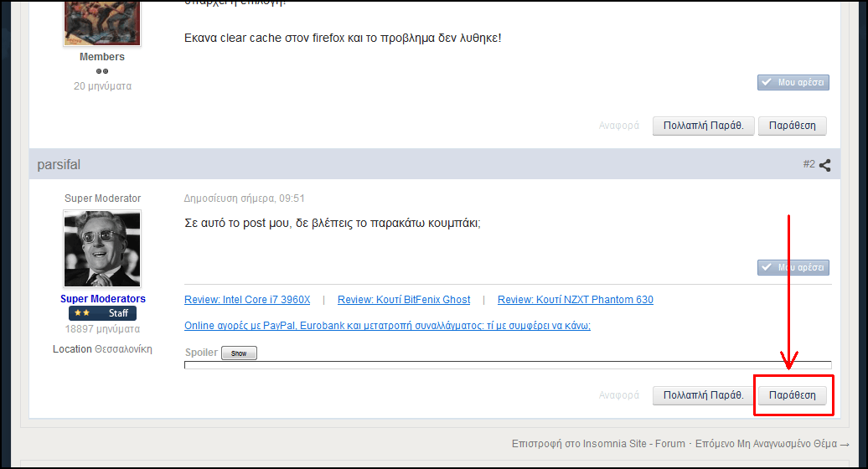Click Πολλαπλή Παράθ. on parsifal's post
This screenshot has height=469, width=868.
pyautogui.click(x=703, y=395)
